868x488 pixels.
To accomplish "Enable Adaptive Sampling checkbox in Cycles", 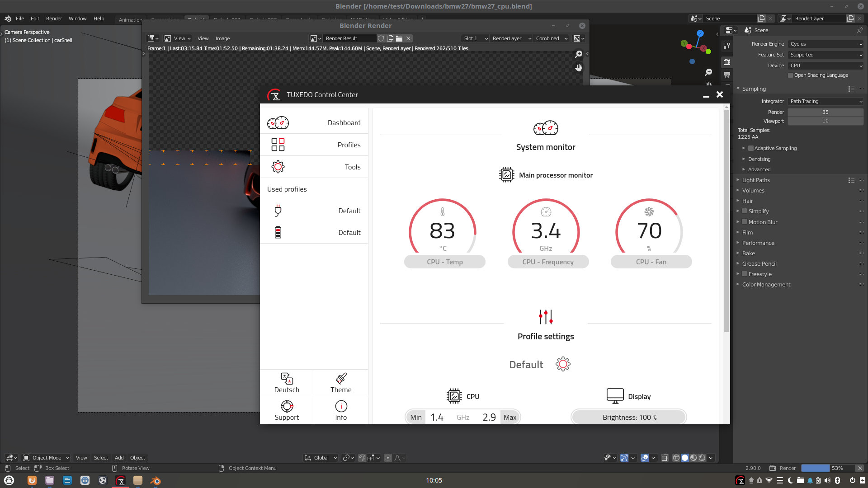I will (x=752, y=148).
